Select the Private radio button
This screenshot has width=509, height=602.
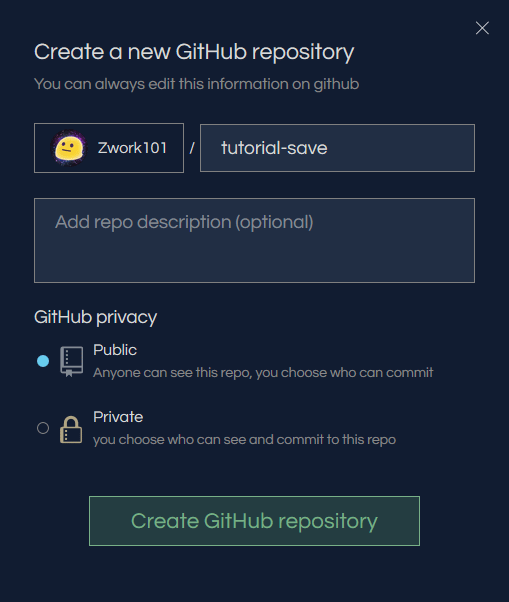click(43, 428)
